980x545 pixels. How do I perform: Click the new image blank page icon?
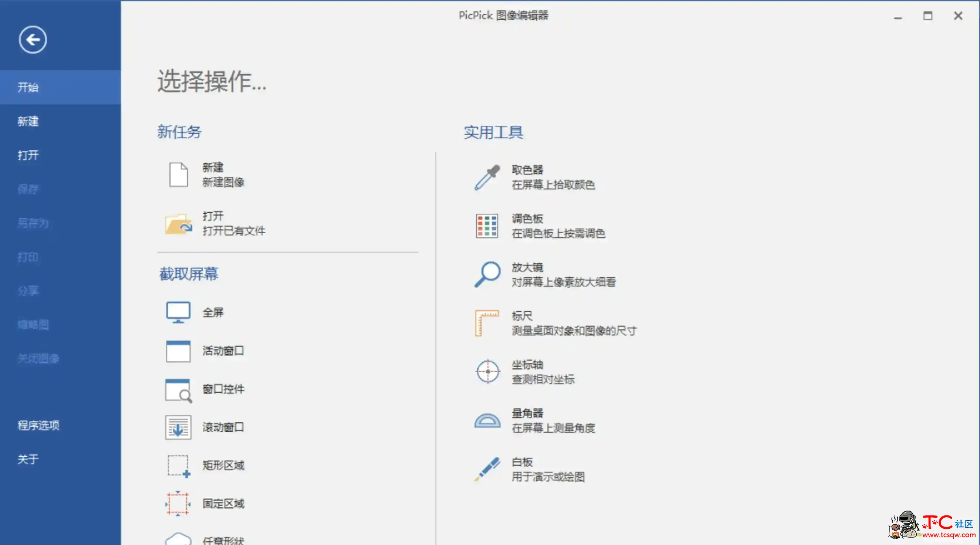pyautogui.click(x=178, y=175)
